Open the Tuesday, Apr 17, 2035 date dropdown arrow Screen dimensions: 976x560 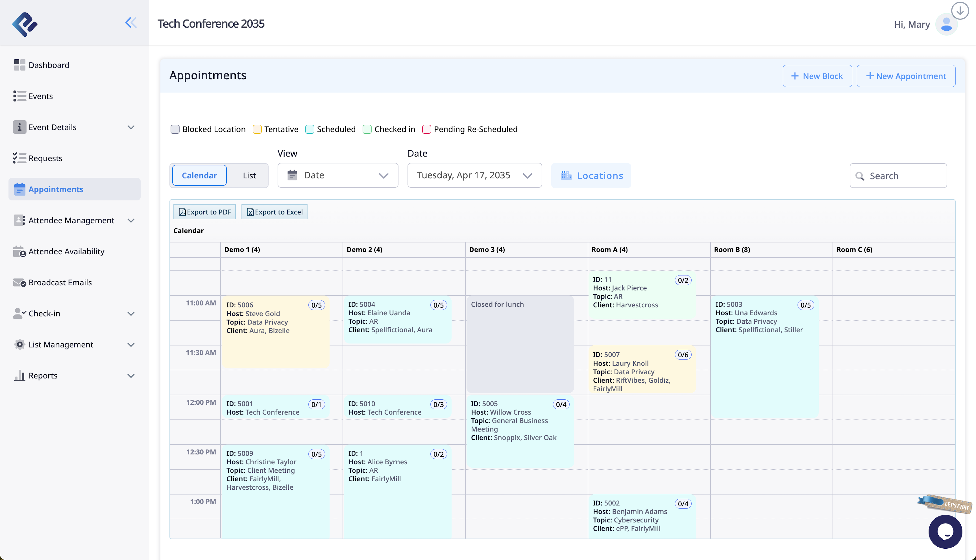pyautogui.click(x=527, y=176)
